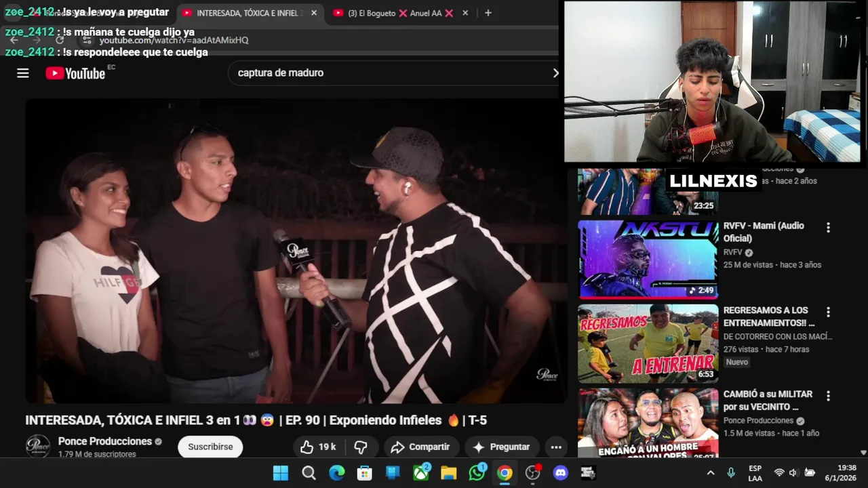Open more actions with the three-dot button
The height and width of the screenshot is (488, 868).
(x=556, y=447)
